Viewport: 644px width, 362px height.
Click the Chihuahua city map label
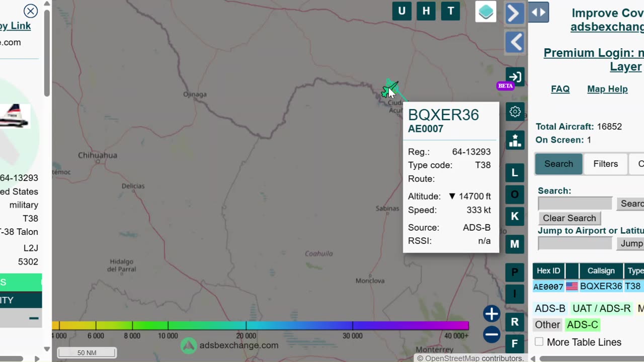(98, 155)
